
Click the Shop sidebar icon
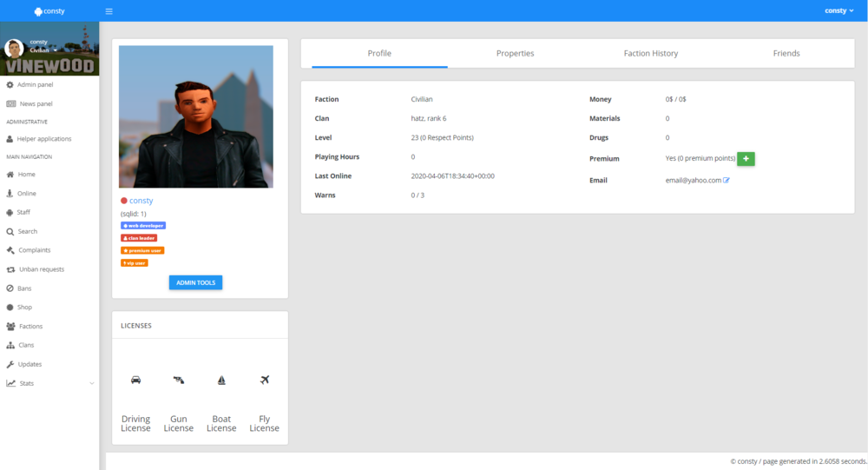(10, 307)
